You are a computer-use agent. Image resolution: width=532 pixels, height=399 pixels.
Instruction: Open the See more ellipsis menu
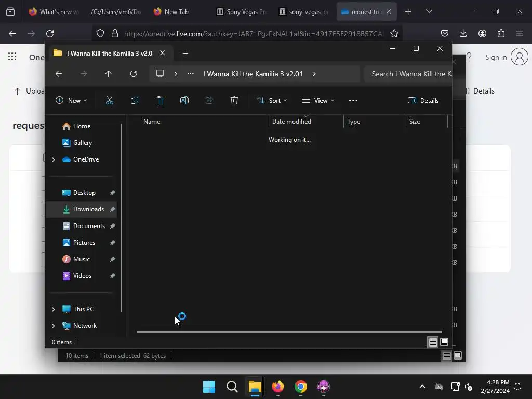pyautogui.click(x=353, y=100)
